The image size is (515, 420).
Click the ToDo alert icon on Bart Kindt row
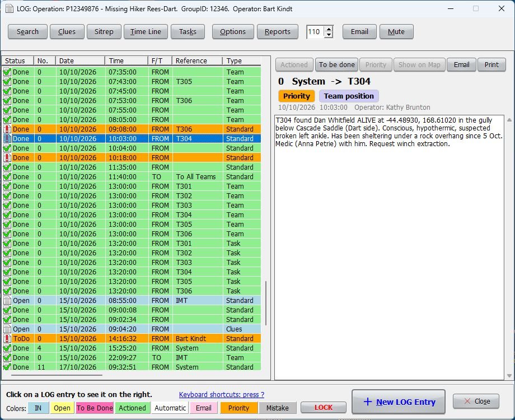[7, 338]
